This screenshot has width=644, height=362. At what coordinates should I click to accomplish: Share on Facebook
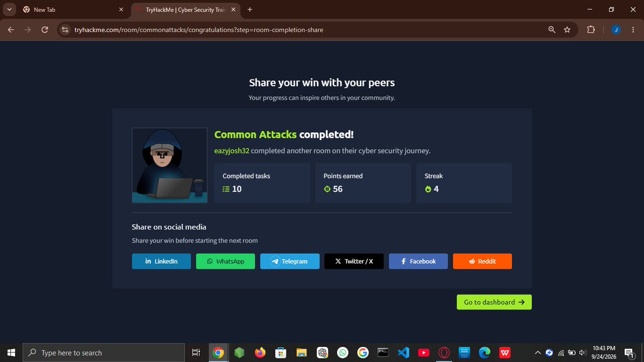click(418, 261)
